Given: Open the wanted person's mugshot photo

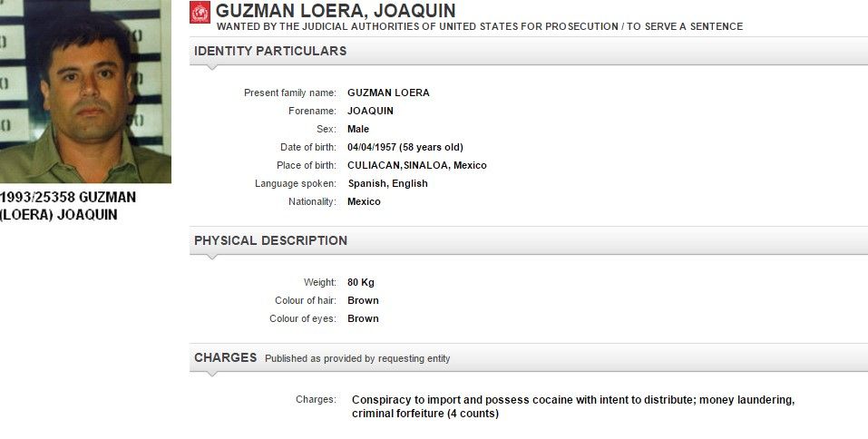Looking at the screenshot, I should click(x=84, y=91).
